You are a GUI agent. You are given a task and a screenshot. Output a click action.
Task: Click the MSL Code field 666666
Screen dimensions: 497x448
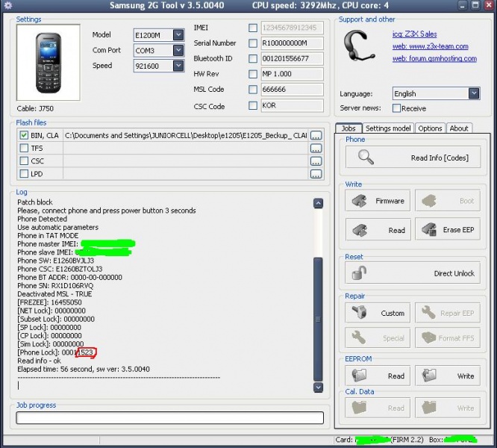[x=292, y=90]
